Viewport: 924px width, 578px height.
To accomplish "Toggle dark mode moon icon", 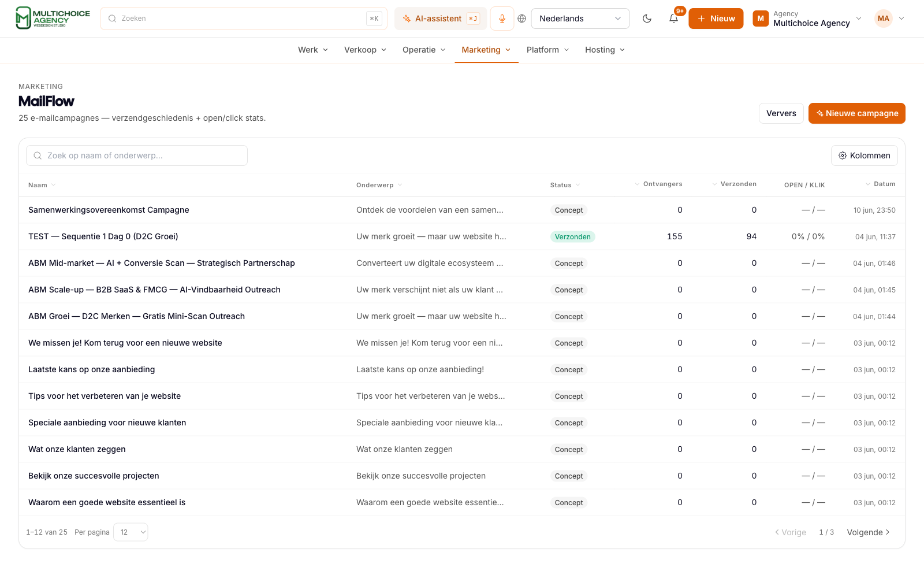I will coord(647,18).
